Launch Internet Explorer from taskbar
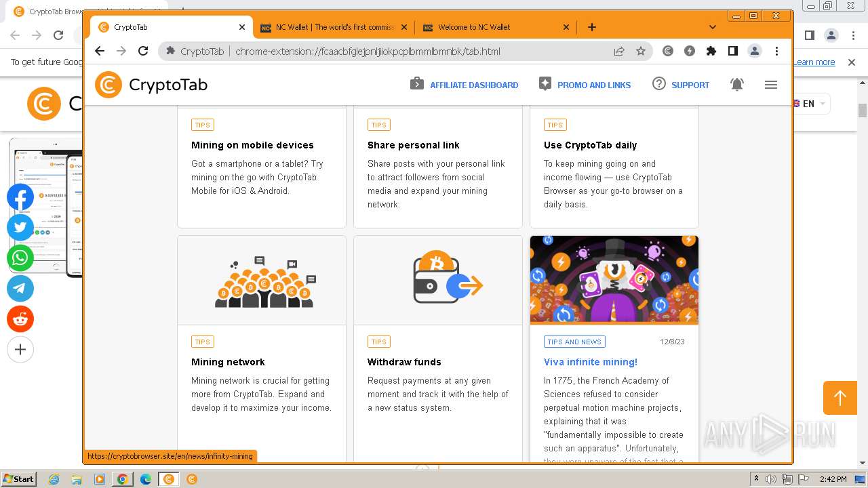Viewport: 868px width, 488px height. click(x=54, y=479)
